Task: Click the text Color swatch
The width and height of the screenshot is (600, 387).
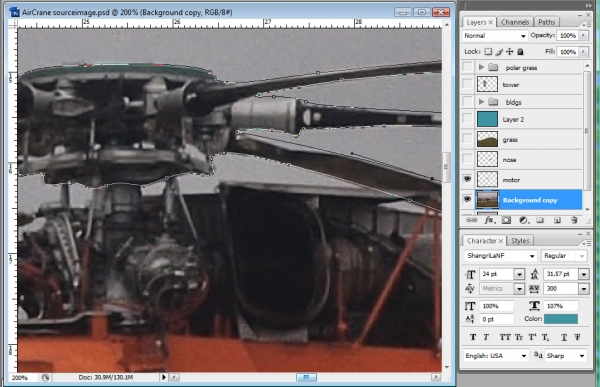Action: (561, 319)
